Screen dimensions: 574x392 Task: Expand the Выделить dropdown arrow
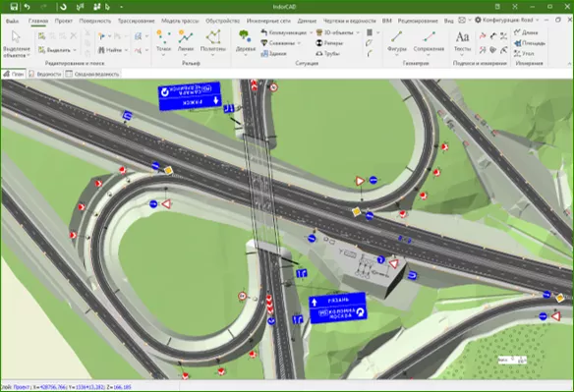point(75,50)
